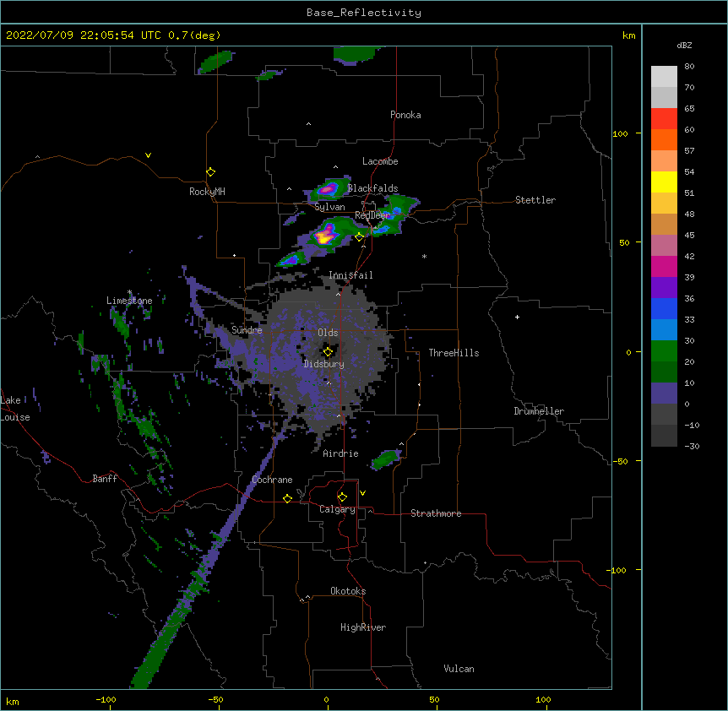Image resolution: width=728 pixels, height=711 pixels.
Task: Click the Calgary city label
Action: 337,509
